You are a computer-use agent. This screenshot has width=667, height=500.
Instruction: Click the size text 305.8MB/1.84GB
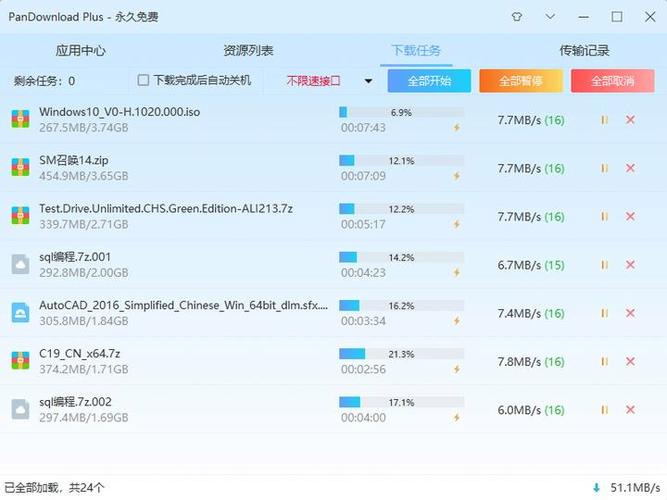(84, 321)
